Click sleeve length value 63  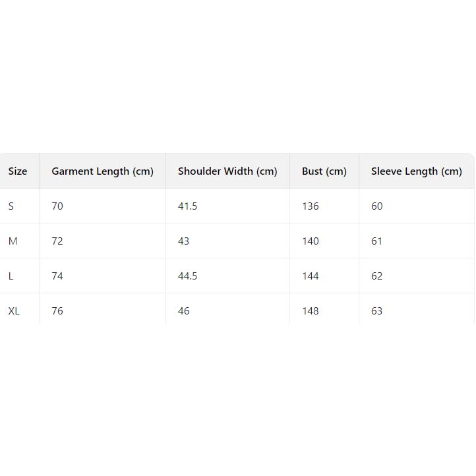376,311
